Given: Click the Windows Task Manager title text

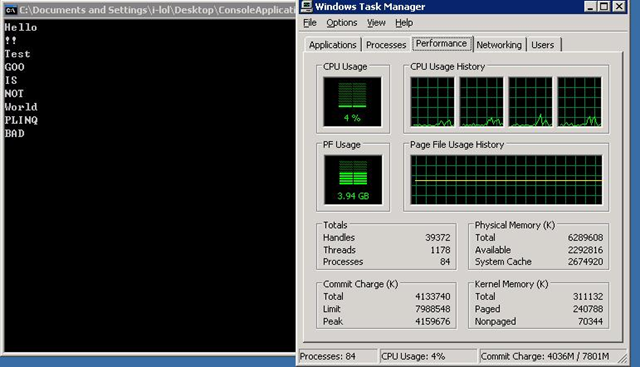Looking at the screenshot, I should point(370,7).
